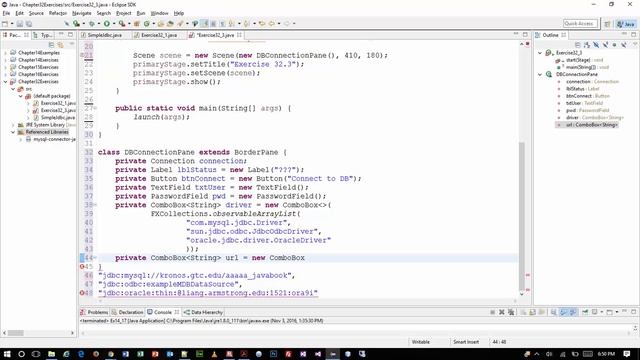Close the Exercise32_3.java editor tab

[x=239, y=35]
